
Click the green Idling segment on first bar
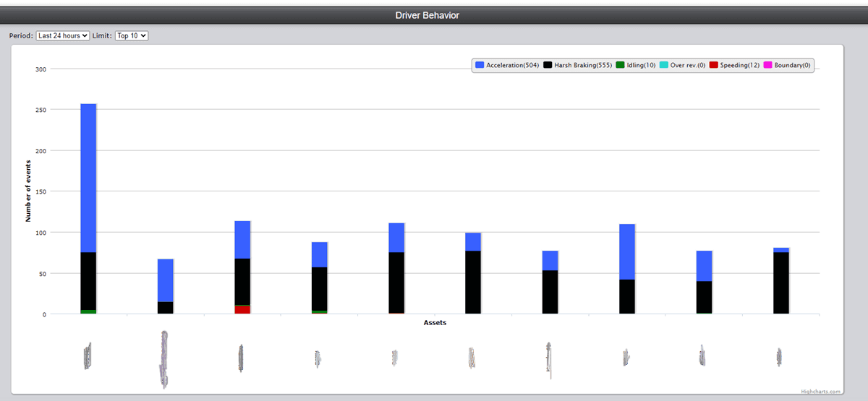[88, 311]
